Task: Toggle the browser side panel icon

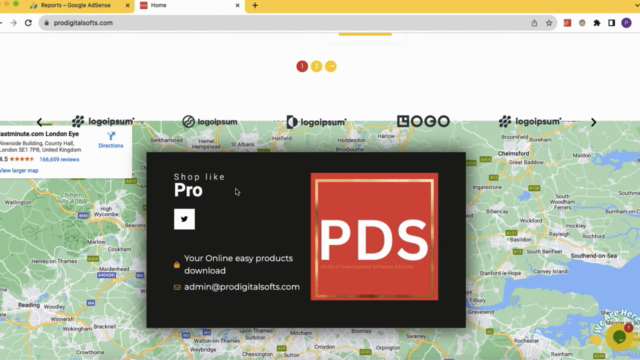Action: 611,23
